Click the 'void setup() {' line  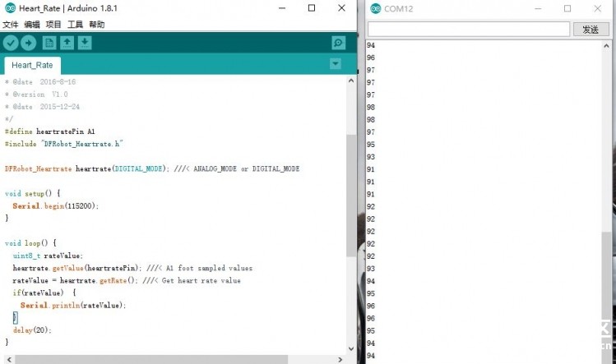[33, 194]
